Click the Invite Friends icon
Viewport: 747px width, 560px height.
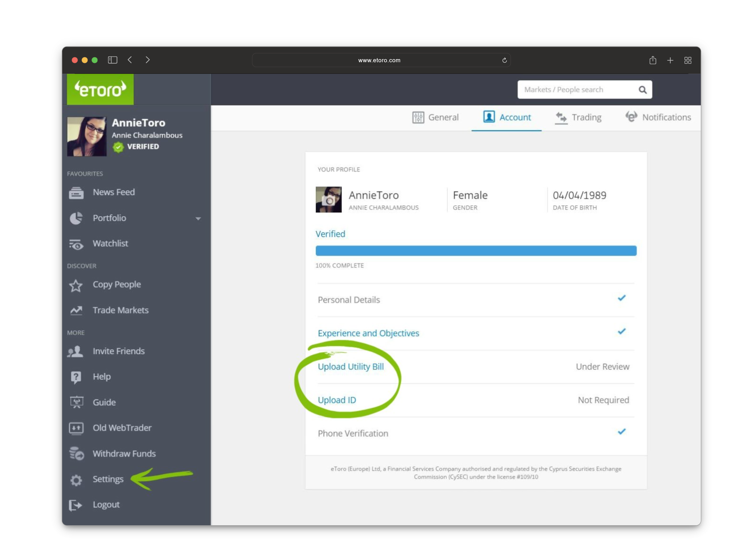pyautogui.click(x=75, y=351)
